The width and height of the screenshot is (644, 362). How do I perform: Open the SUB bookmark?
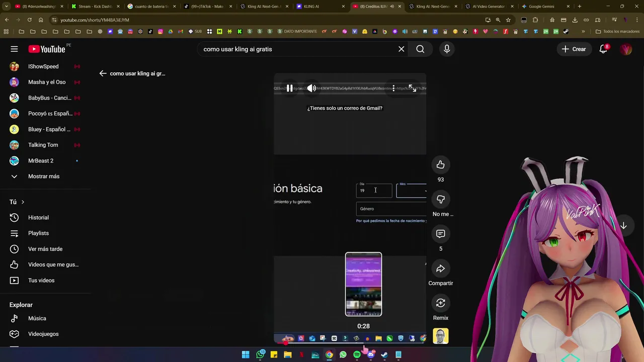tap(195, 31)
